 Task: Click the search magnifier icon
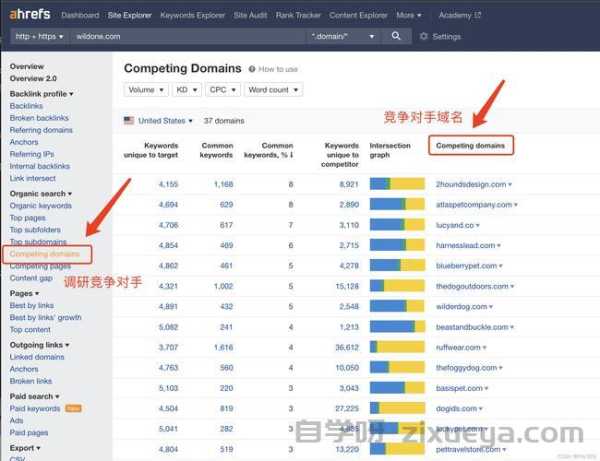(396, 36)
